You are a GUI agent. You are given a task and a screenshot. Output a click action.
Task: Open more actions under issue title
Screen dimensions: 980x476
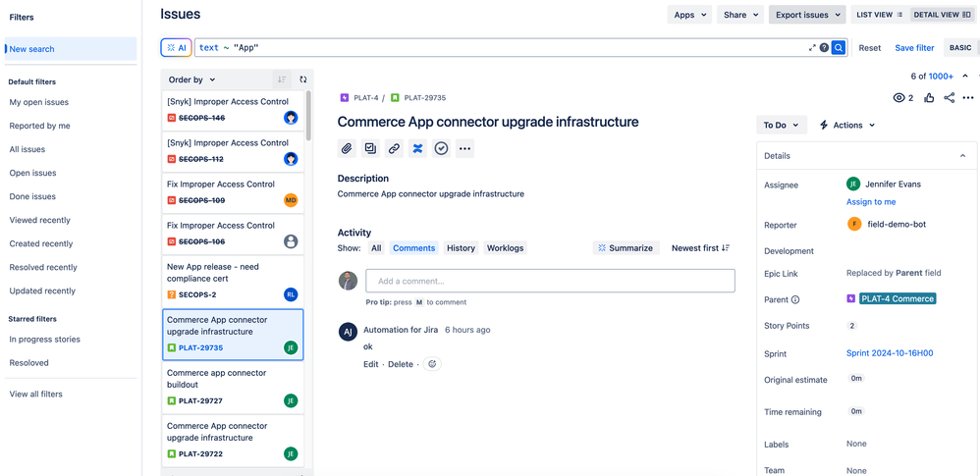pos(464,148)
